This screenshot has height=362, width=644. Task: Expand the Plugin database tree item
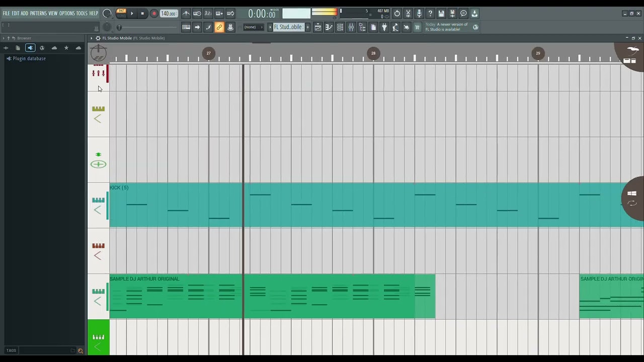click(26, 58)
